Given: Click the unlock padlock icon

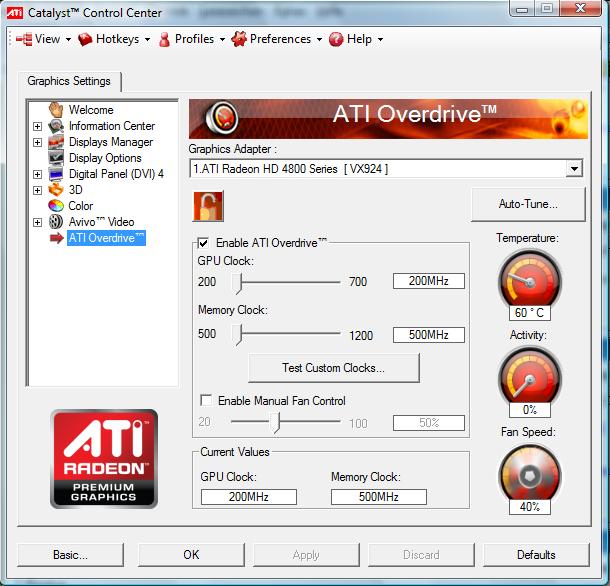Looking at the screenshot, I should tap(208, 206).
